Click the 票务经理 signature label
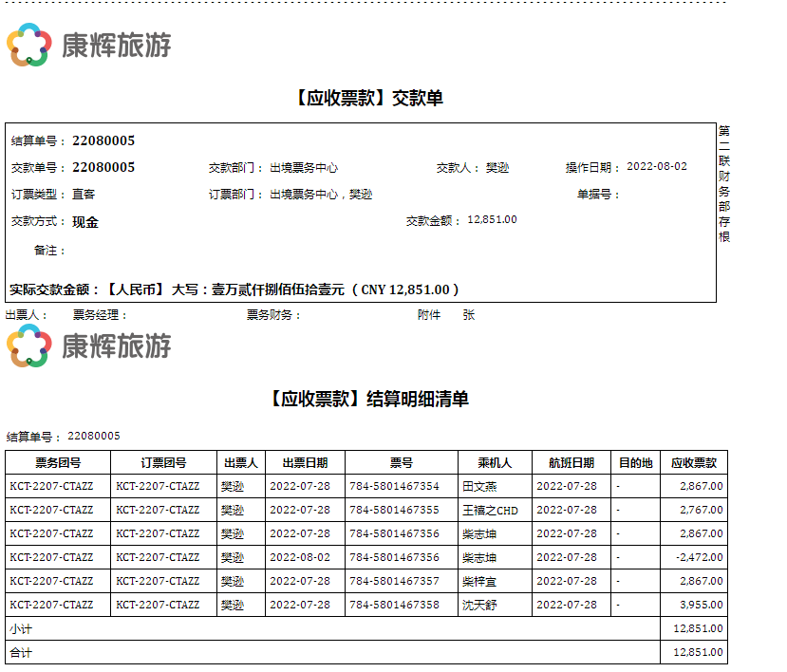This screenshot has width=787, height=672. (100, 315)
